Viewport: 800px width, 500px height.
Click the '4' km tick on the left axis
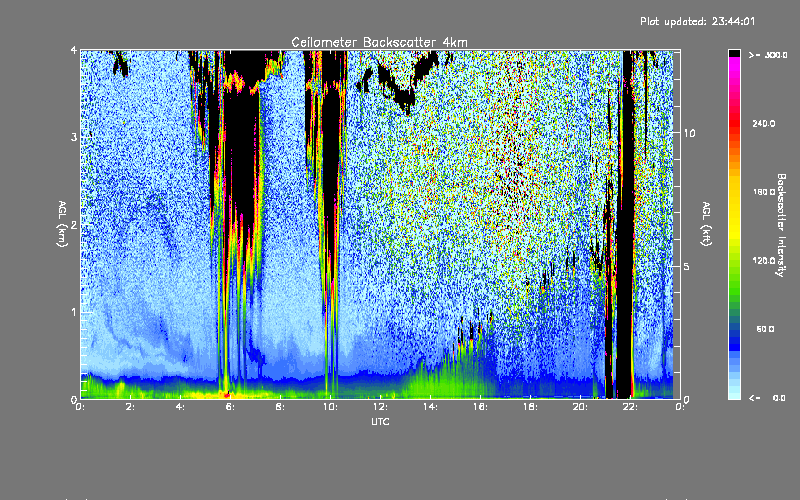point(74,50)
